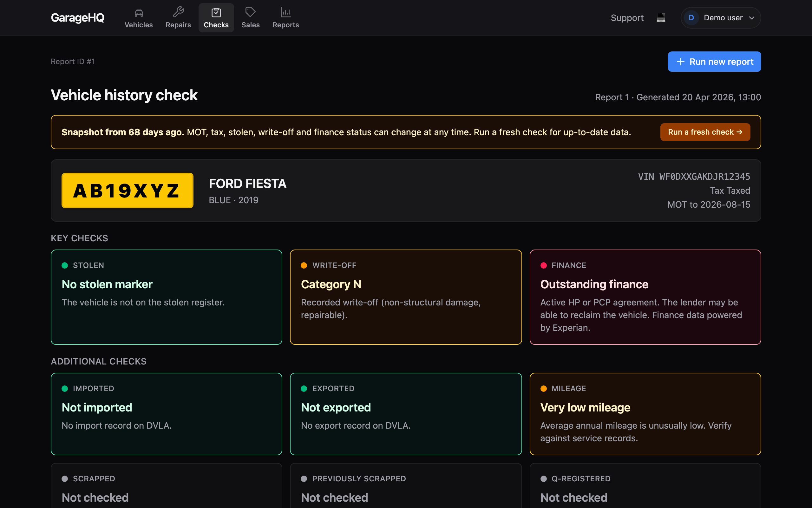Select the No stolen marker card
Viewport: 812px width, 508px height.
point(167,297)
